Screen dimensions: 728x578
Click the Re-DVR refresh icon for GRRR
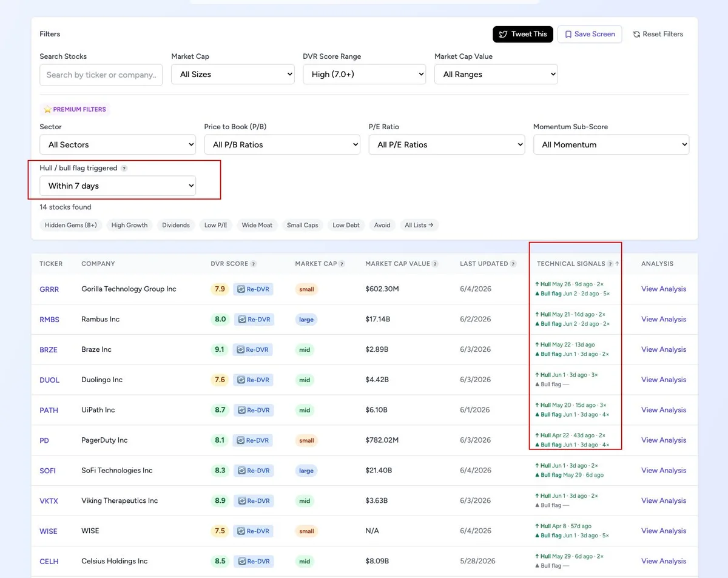[240, 289]
